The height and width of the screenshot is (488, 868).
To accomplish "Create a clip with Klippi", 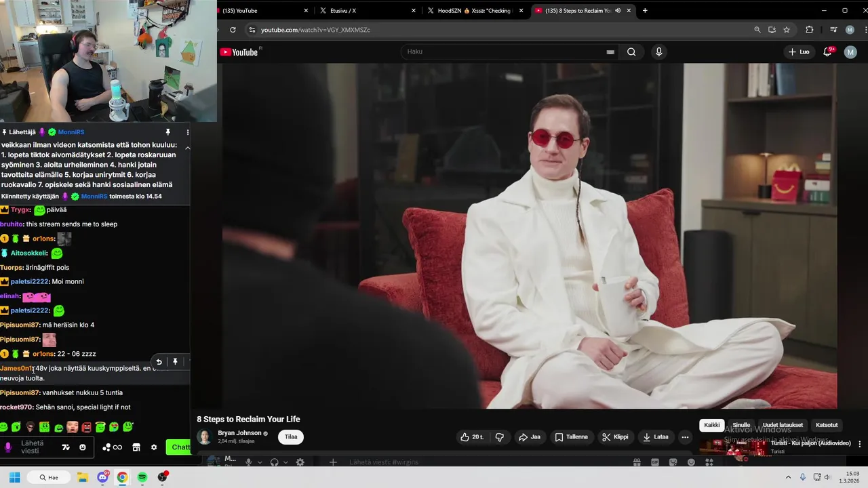I will pyautogui.click(x=614, y=437).
